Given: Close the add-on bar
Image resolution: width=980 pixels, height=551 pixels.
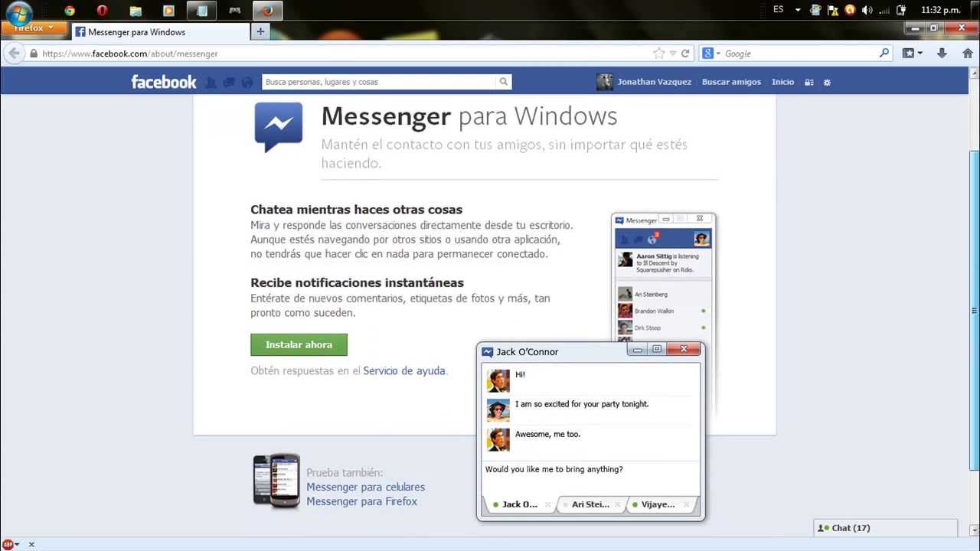Looking at the screenshot, I should [x=31, y=544].
